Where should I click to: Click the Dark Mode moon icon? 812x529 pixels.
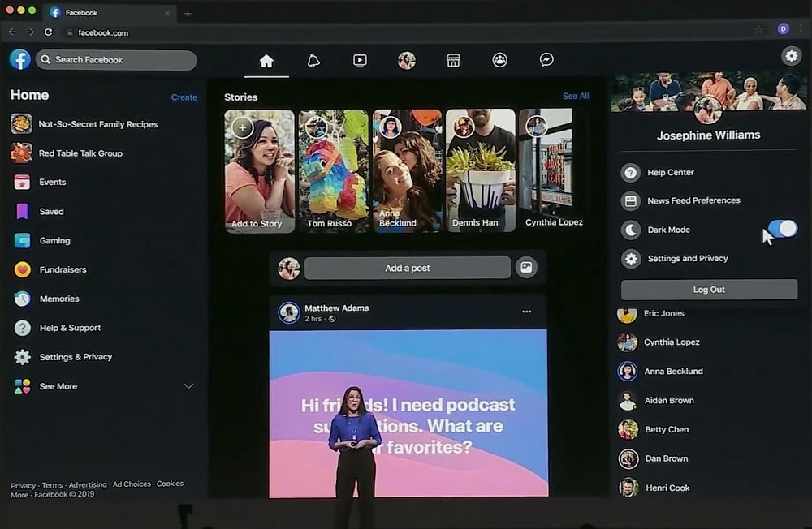[x=631, y=230]
